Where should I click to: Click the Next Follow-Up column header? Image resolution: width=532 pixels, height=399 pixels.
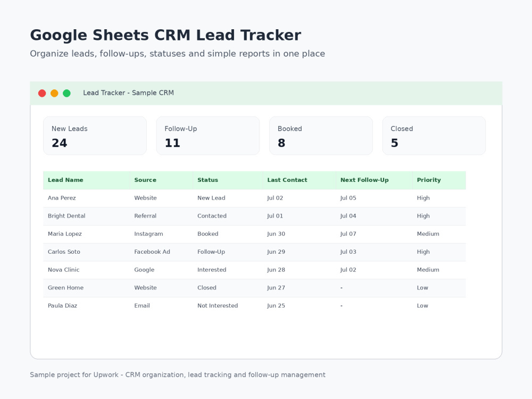[x=374, y=180]
